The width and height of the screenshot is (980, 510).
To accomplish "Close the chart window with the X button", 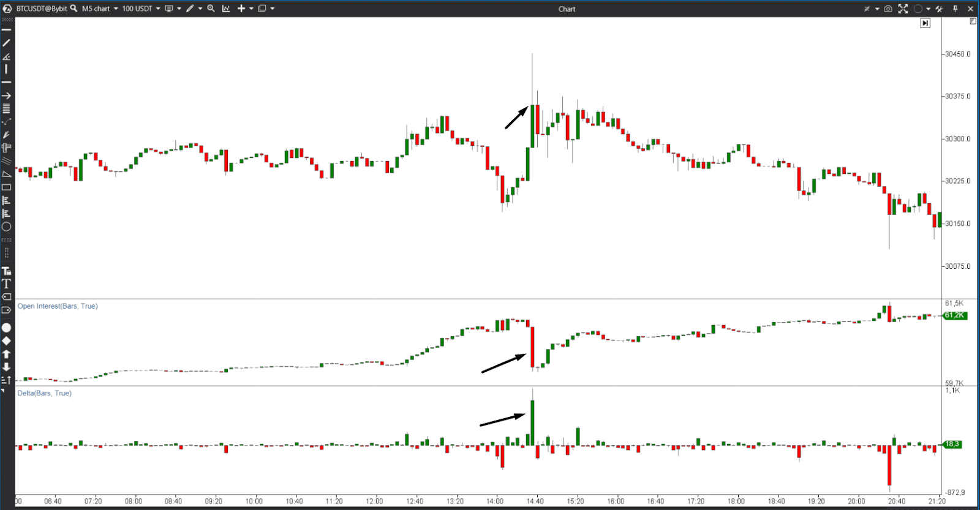I will [x=970, y=9].
